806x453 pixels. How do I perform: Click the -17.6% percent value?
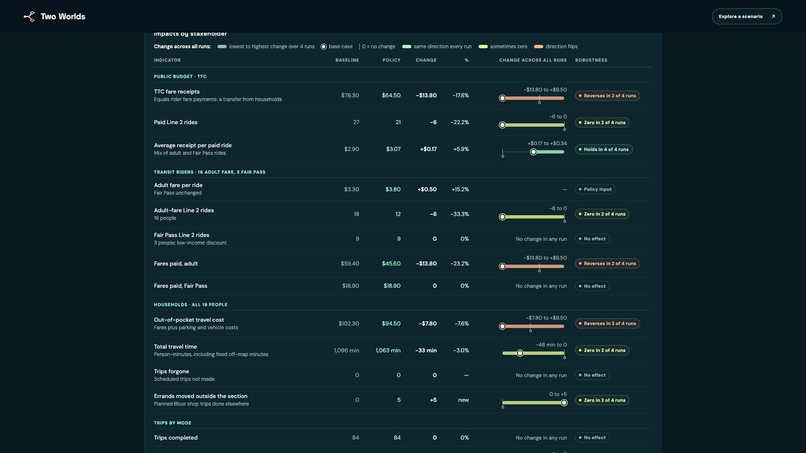(x=461, y=96)
